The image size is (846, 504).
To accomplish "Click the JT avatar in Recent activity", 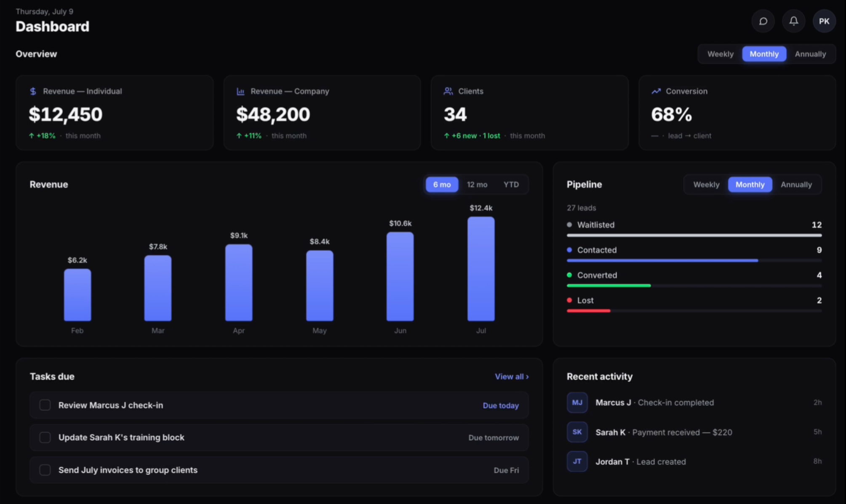I will pos(577,461).
